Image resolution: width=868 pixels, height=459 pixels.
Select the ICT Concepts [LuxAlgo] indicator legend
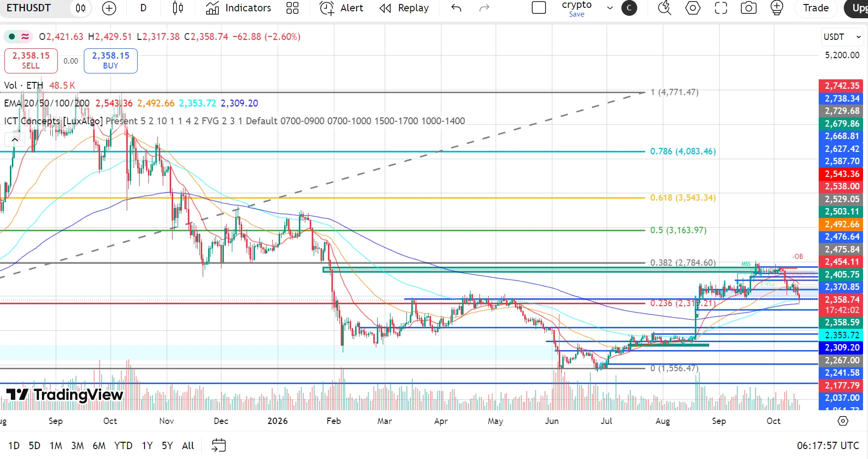pos(53,121)
